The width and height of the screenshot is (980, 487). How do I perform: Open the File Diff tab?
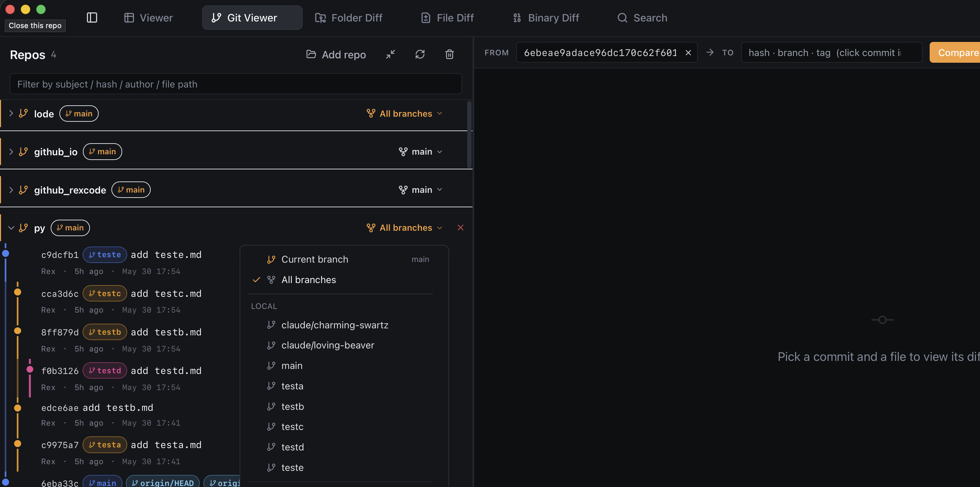click(447, 17)
